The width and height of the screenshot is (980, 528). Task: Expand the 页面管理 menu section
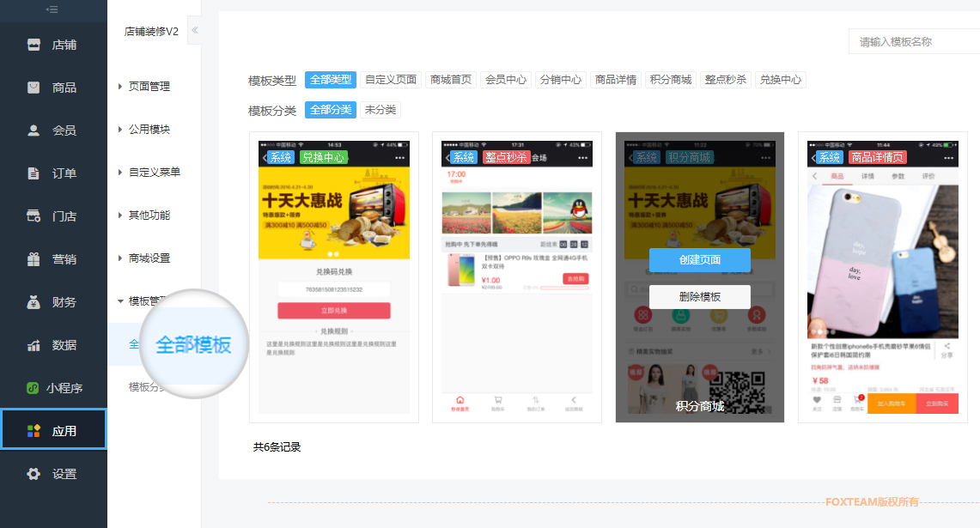point(148,87)
